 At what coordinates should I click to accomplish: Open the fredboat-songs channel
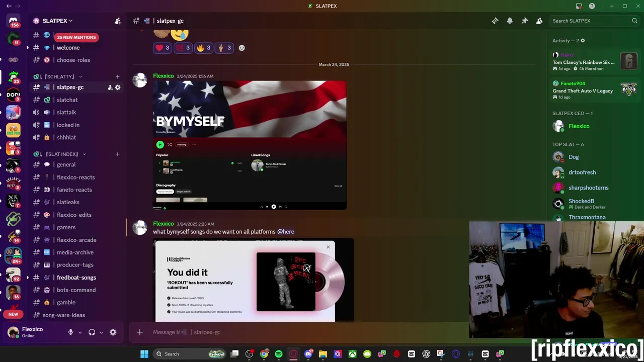coord(76,278)
